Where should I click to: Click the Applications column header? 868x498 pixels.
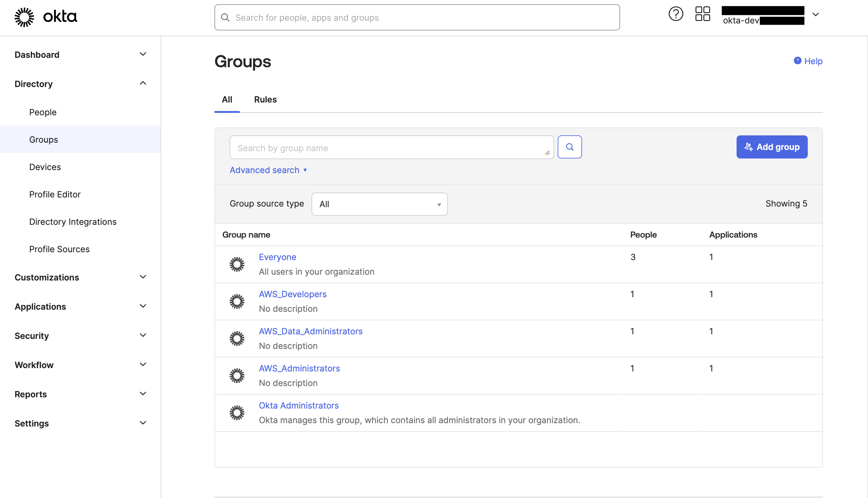(733, 235)
